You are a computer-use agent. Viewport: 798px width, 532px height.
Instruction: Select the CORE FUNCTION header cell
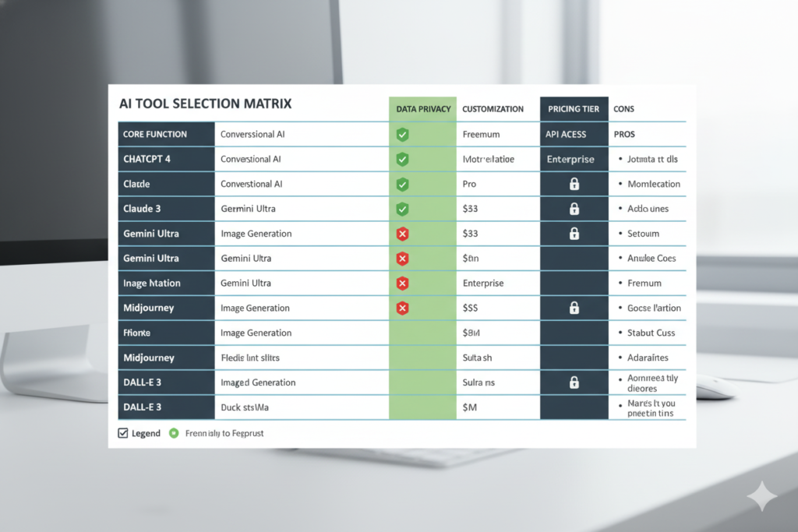pos(156,134)
